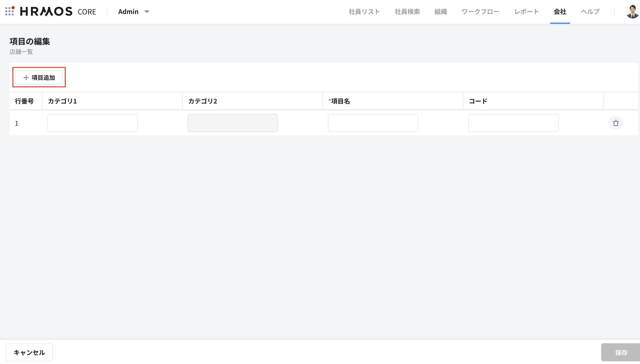Open the ヘルプ menu

coord(590,12)
